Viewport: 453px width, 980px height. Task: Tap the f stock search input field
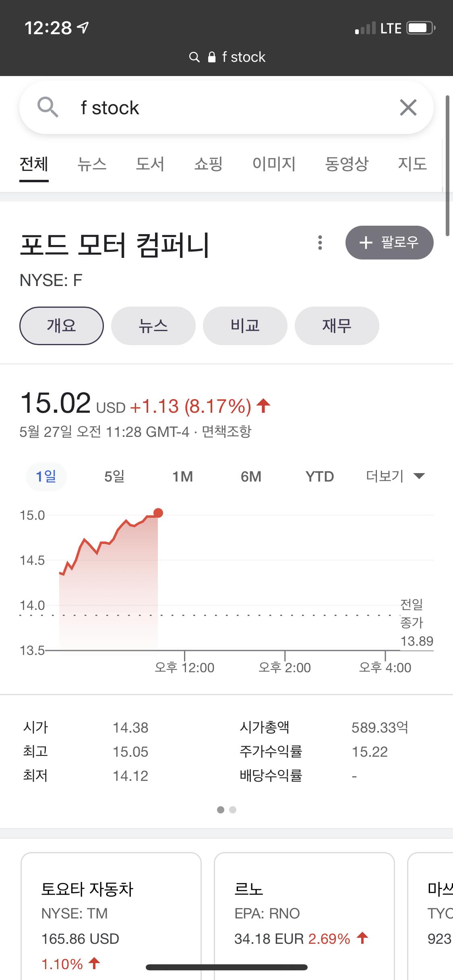pos(225,108)
